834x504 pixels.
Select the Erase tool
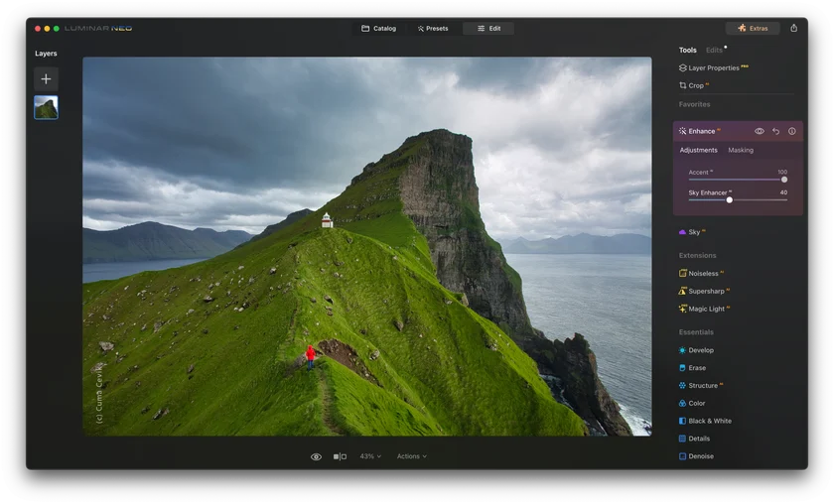696,368
